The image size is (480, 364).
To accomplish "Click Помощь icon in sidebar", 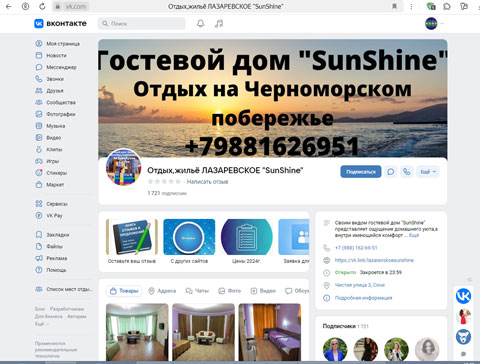I will coord(39,270).
